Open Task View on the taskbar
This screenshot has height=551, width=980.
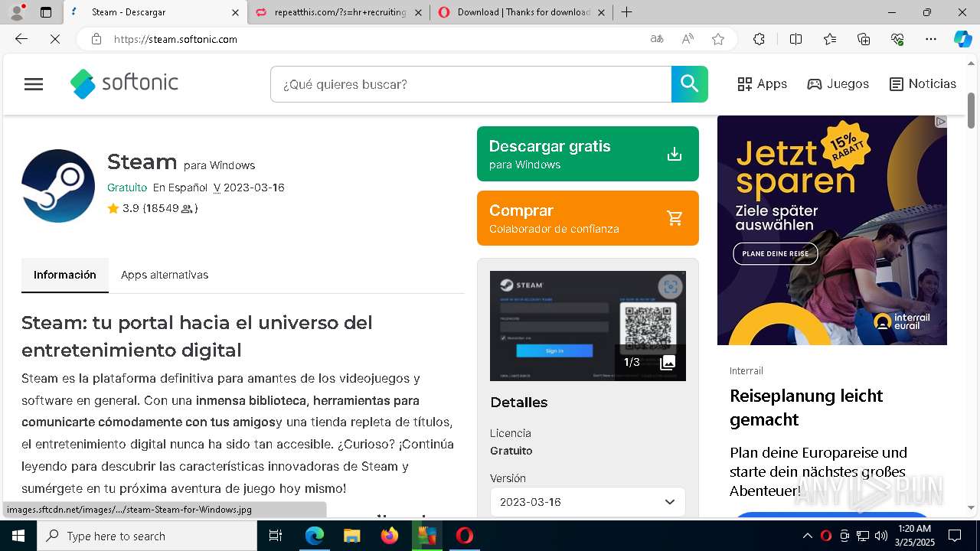(x=276, y=536)
